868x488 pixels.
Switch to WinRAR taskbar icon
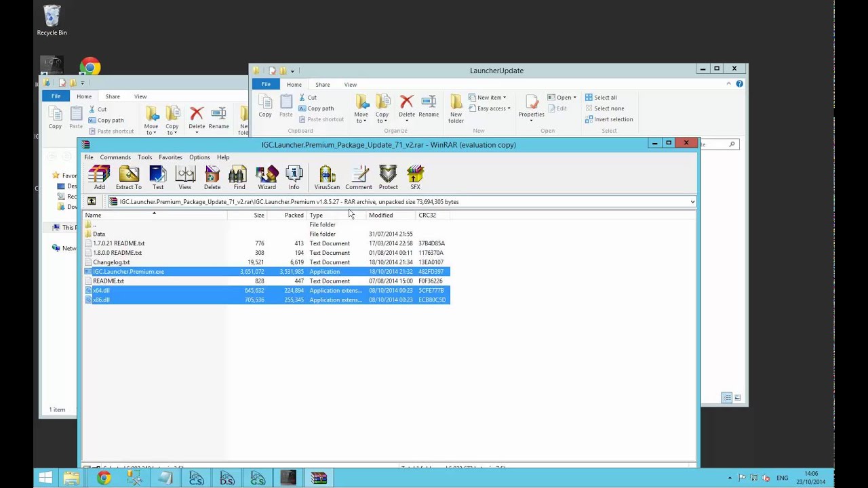[x=319, y=478]
